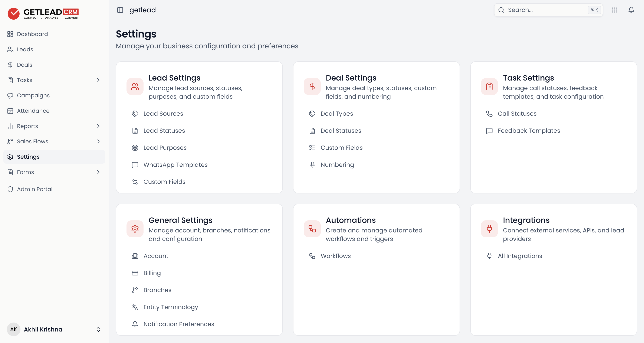Click the Integrations plug icon

(x=489, y=229)
